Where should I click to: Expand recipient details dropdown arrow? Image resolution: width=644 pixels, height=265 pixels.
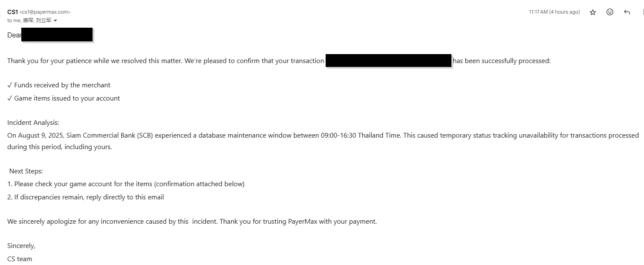tap(55, 20)
